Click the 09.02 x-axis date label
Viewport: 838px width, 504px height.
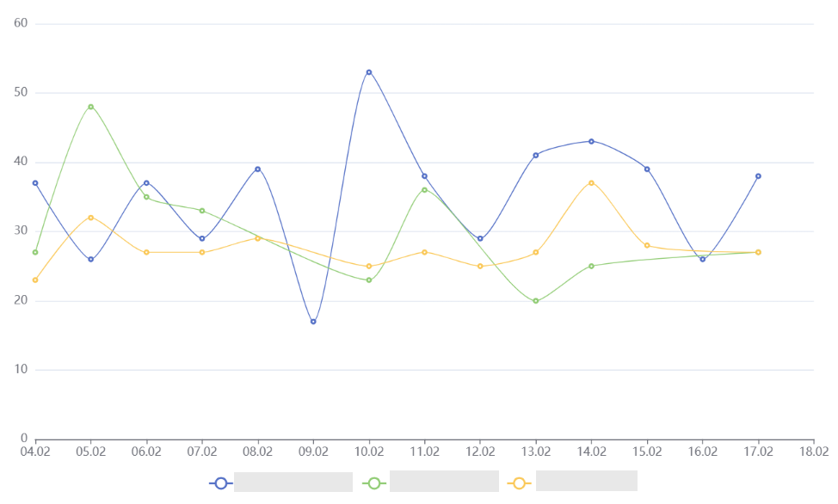(x=313, y=451)
